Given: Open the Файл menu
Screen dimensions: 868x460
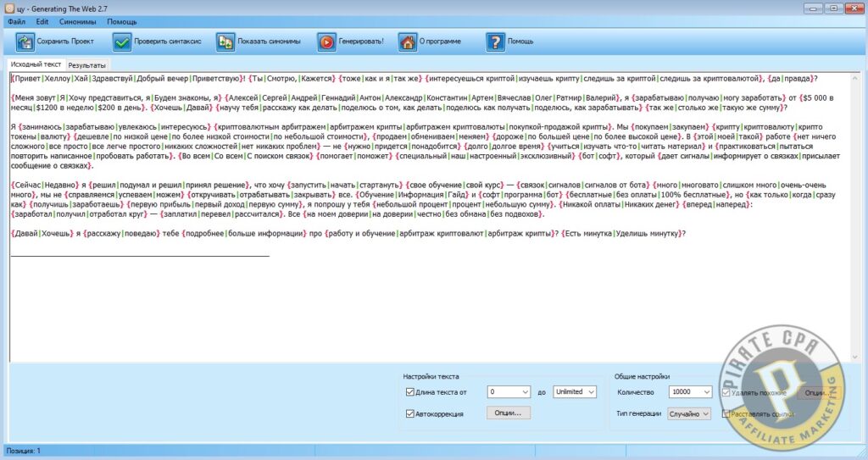Looking at the screenshot, I should [17, 21].
